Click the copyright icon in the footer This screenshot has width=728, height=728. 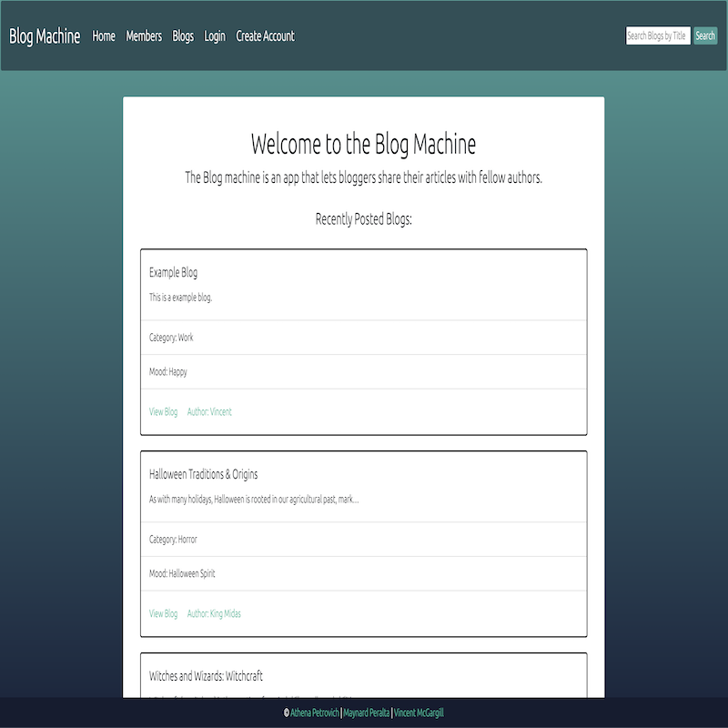287,713
